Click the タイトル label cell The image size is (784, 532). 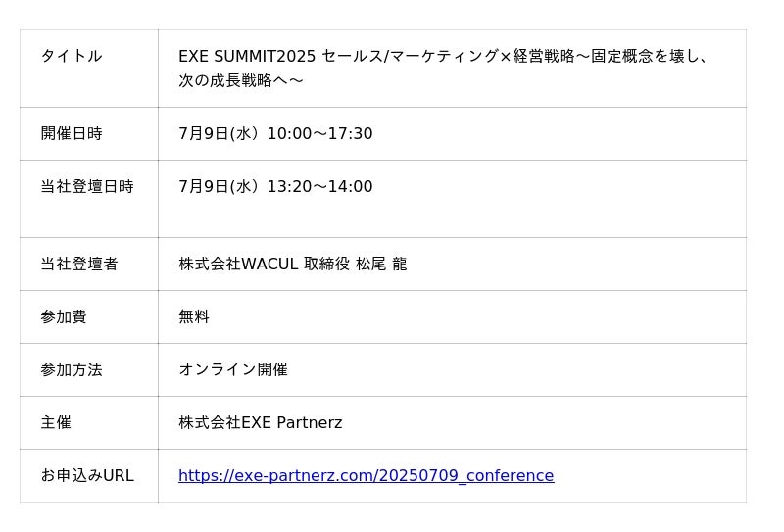[89, 69]
